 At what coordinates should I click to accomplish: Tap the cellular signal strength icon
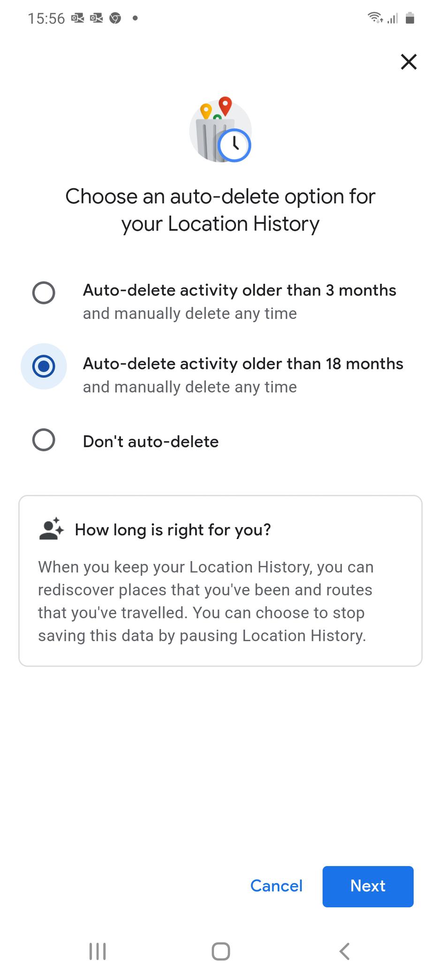click(393, 18)
